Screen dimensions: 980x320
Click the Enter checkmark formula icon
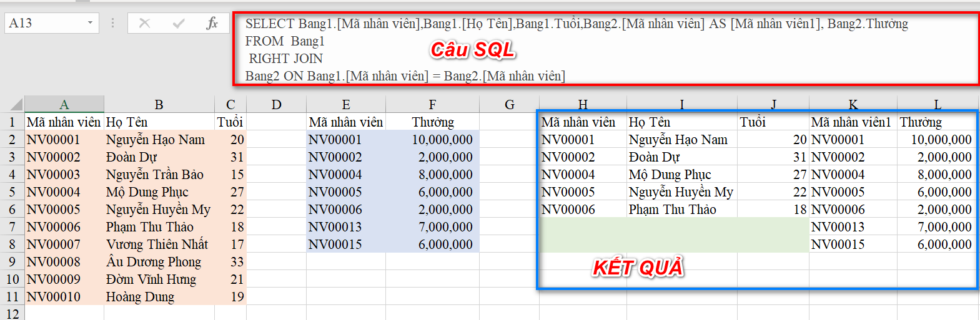click(x=179, y=23)
